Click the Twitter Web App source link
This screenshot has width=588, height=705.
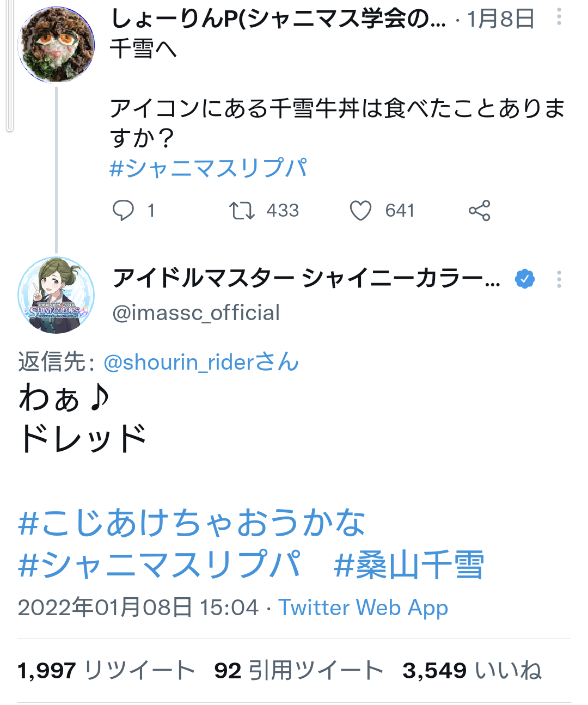coord(363,607)
